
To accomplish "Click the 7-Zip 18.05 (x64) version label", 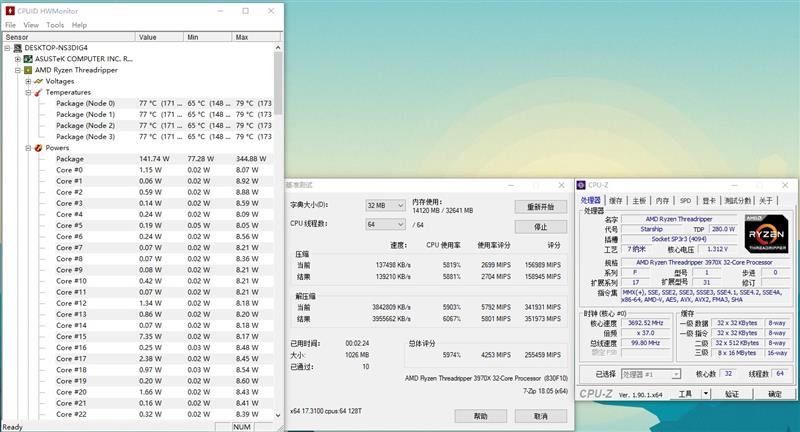I will (545, 391).
